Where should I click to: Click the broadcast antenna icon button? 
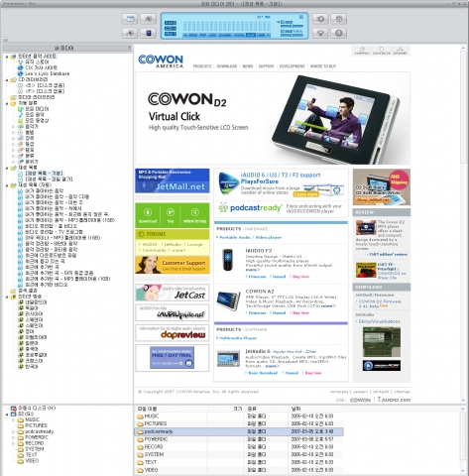[320, 33]
